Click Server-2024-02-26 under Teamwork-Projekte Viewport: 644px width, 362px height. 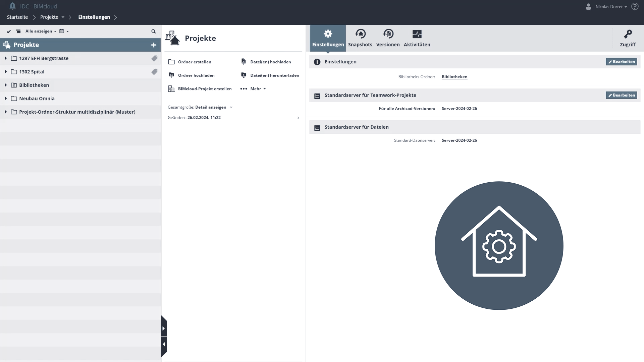[x=459, y=109]
